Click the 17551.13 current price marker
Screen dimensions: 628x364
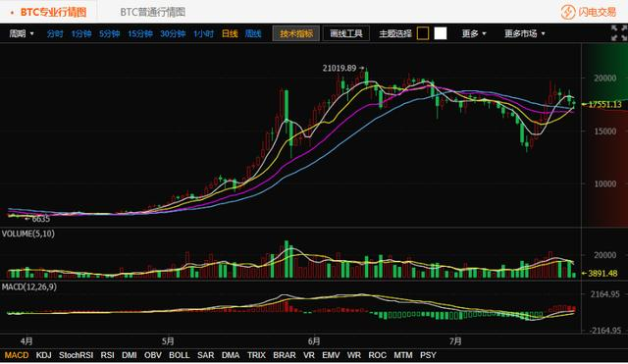click(602, 105)
